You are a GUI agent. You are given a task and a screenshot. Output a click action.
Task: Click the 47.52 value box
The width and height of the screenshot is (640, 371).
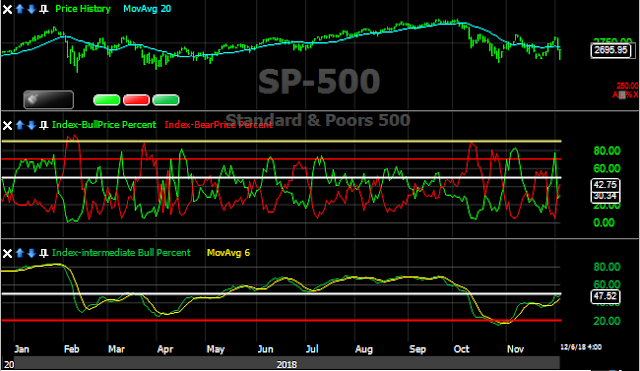point(606,296)
